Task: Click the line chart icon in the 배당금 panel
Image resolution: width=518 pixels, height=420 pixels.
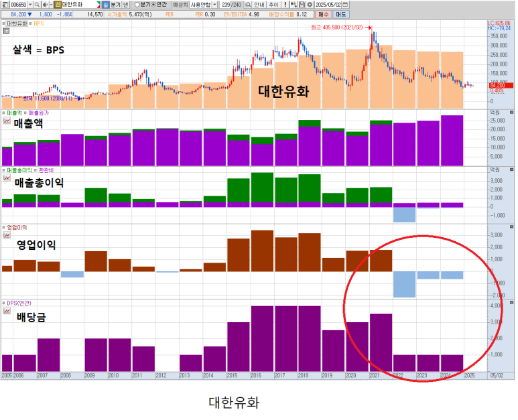Action: [7, 311]
